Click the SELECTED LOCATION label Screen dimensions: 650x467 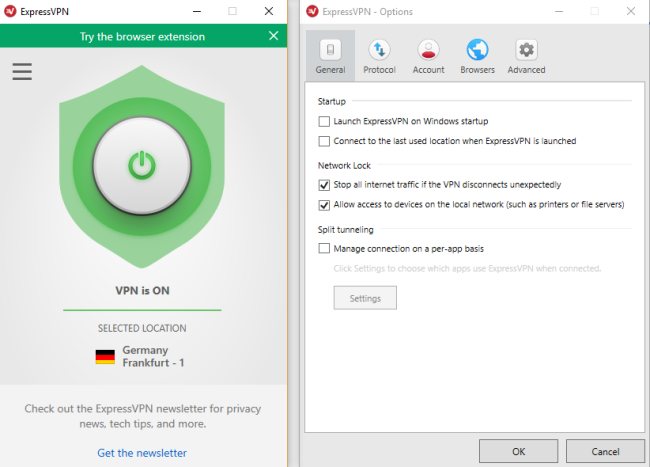click(142, 328)
